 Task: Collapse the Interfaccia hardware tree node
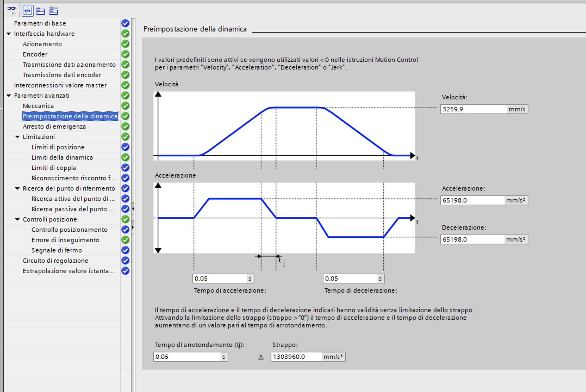click(9, 34)
